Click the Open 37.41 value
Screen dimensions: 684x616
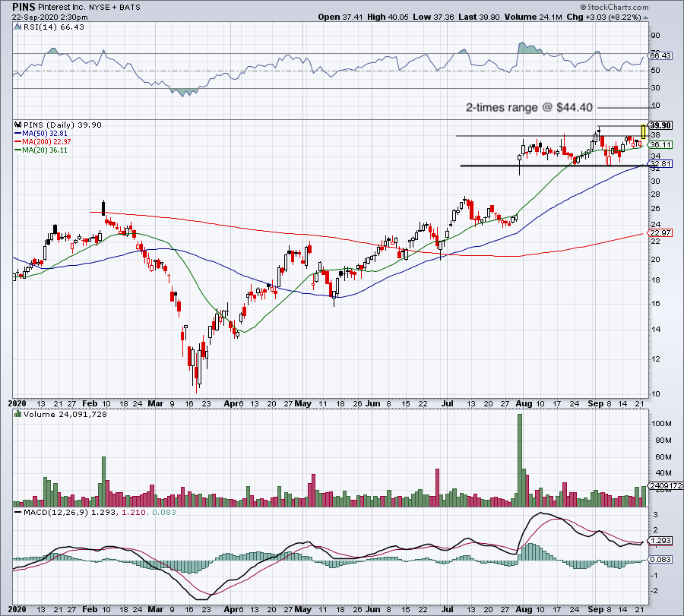[340, 17]
